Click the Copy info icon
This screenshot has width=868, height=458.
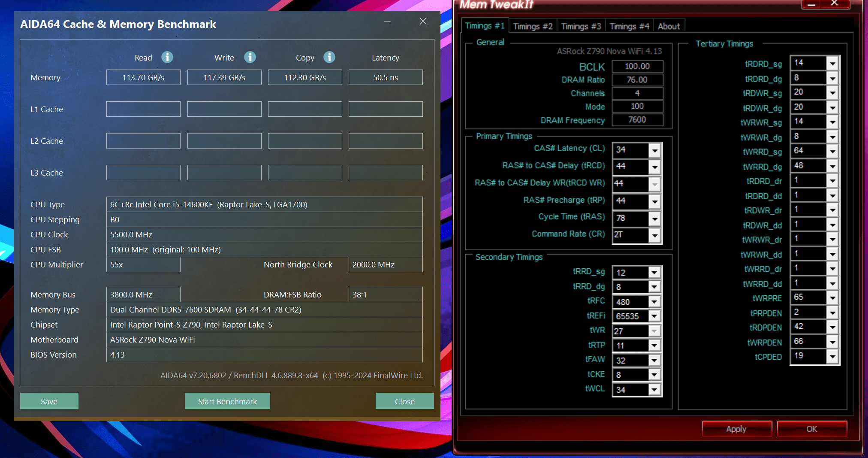click(329, 57)
